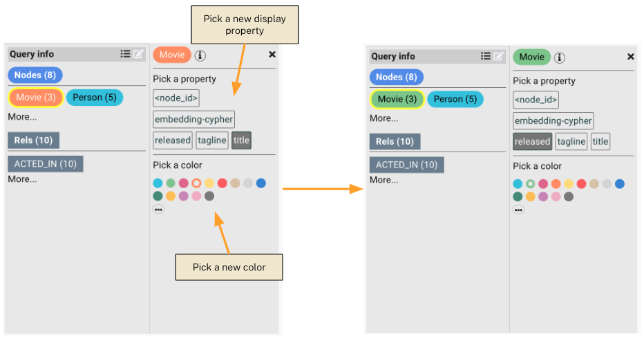
Task: Click Rels (10) in the orange Movie panel
Action: (x=33, y=140)
